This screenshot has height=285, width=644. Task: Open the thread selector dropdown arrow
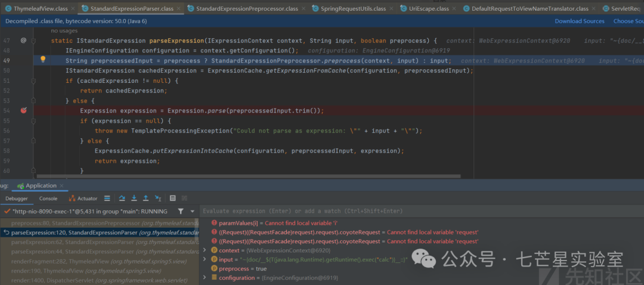[192, 211]
